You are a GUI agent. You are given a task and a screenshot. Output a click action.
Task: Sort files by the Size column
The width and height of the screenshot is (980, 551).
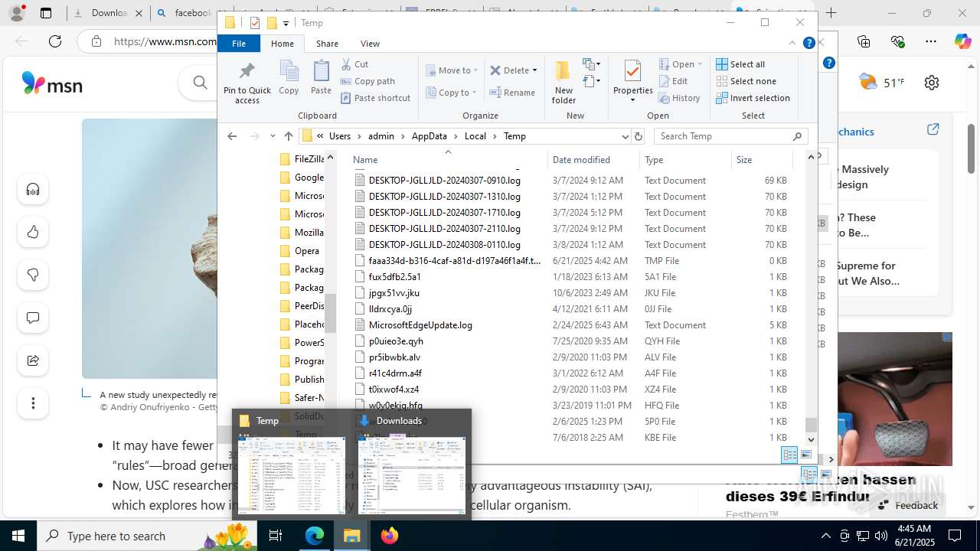coord(761,160)
